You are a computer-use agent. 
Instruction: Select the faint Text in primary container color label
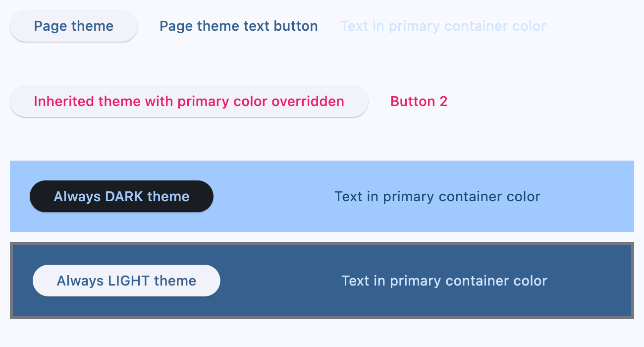click(442, 26)
